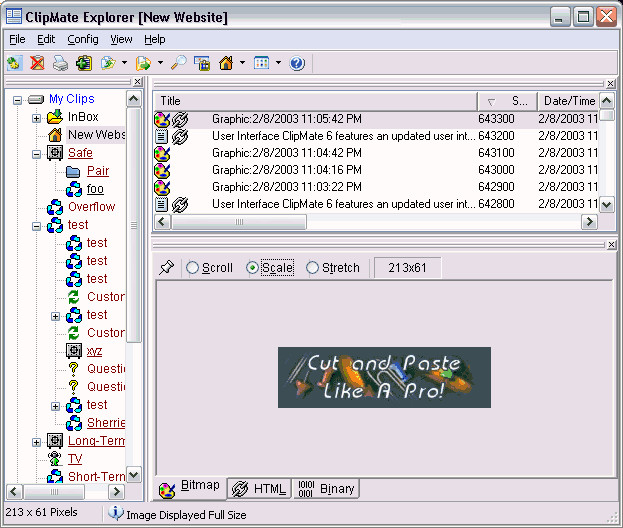Click the copy to collection icon

(x=143, y=63)
